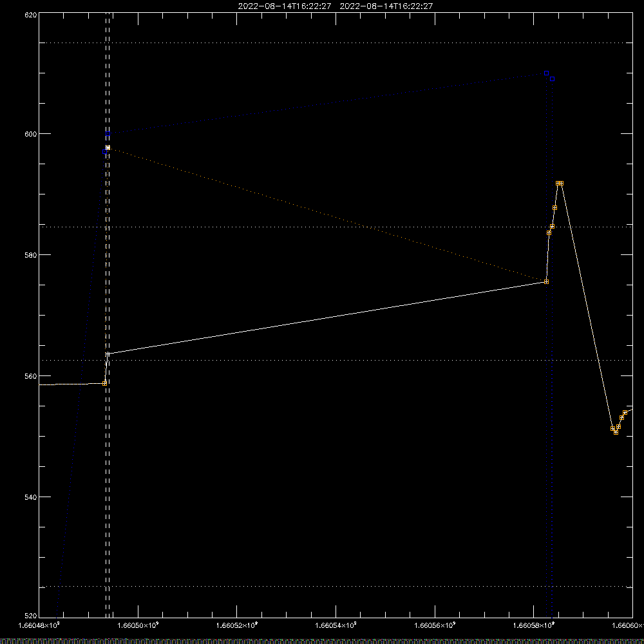Click the x-axis label 1.66058×10⁹
The height and width of the screenshot is (644, 644).
click(534, 625)
